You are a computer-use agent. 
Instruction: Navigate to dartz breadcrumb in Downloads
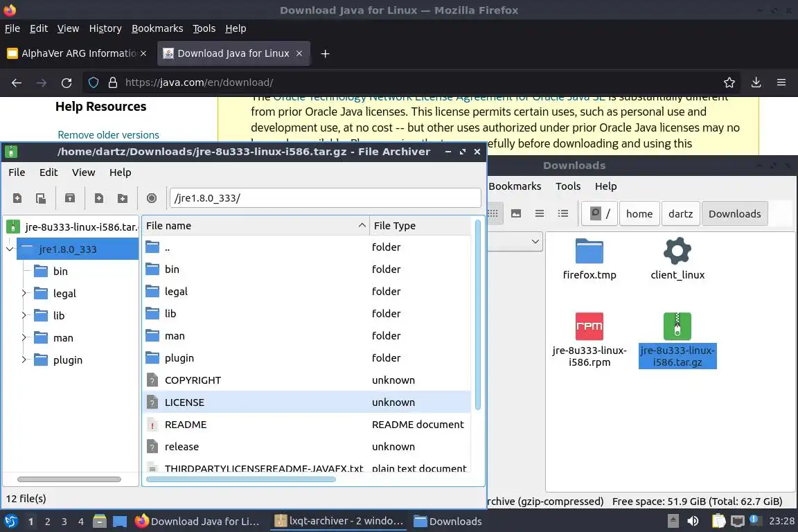point(680,214)
